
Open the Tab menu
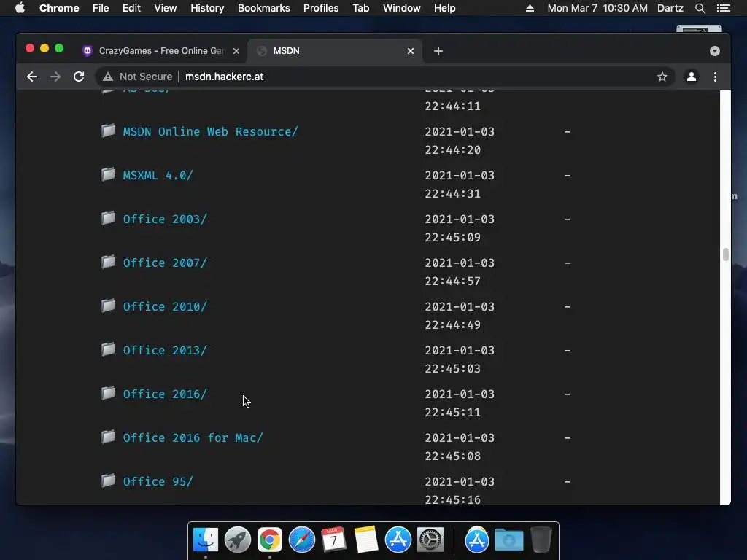[361, 8]
